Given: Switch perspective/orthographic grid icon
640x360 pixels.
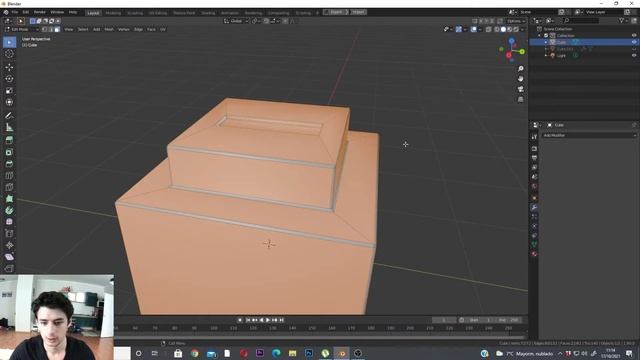Looking at the screenshot, I should [520, 99].
